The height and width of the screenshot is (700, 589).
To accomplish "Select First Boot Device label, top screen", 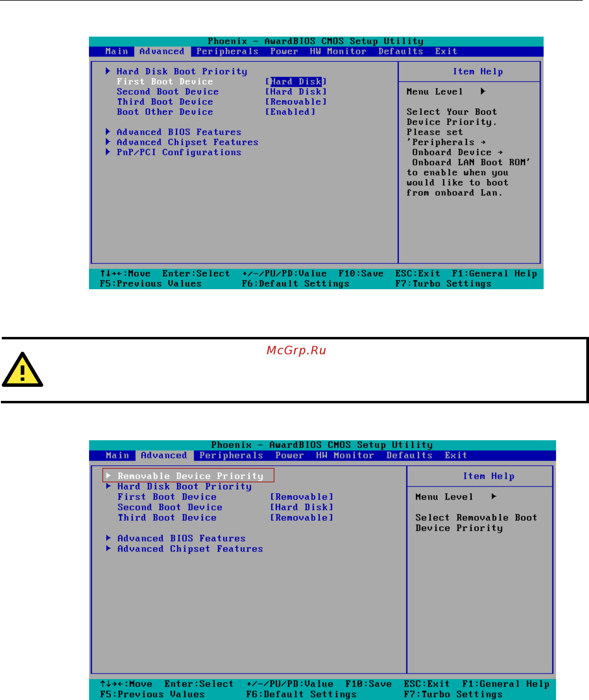I will click(165, 82).
